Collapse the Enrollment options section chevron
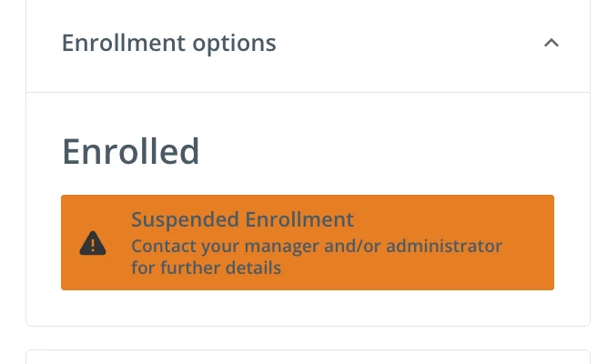This screenshot has width=597, height=364. pyautogui.click(x=551, y=43)
